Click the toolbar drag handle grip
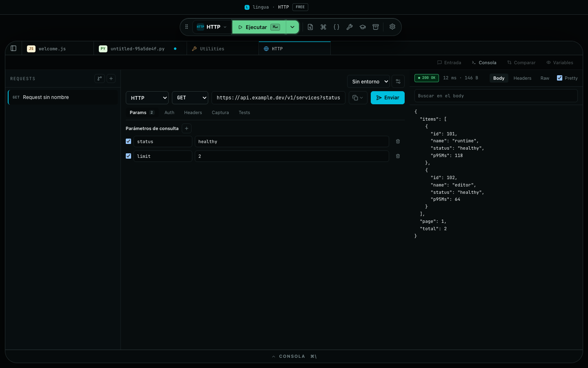This screenshot has width=588, height=368. click(x=187, y=27)
